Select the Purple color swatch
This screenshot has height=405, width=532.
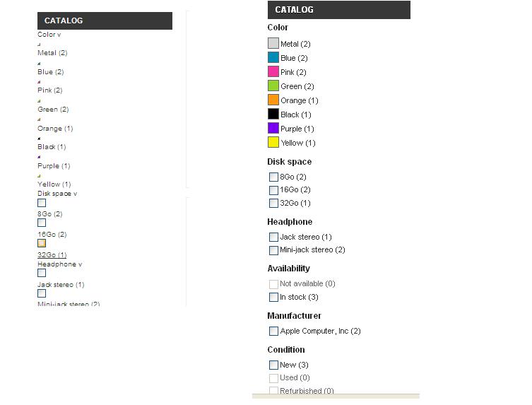[x=273, y=128]
